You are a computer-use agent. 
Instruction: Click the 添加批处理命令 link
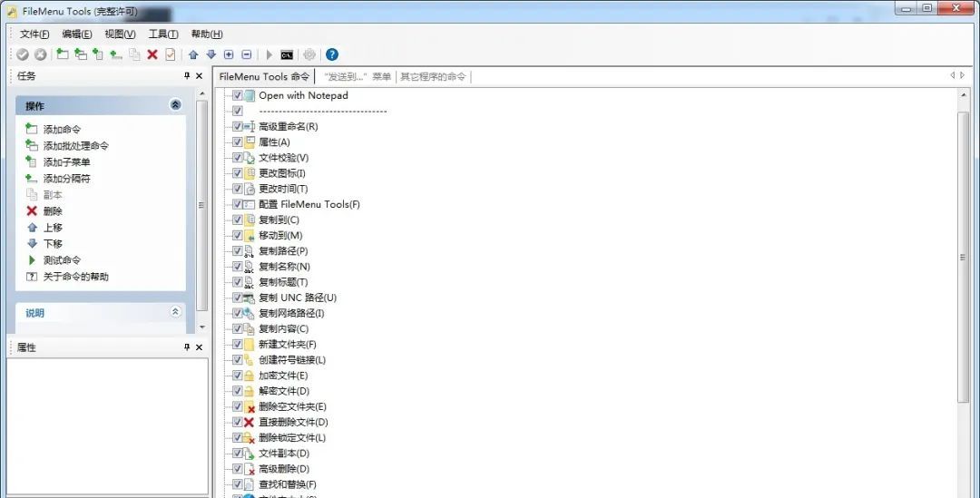tap(75, 145)
